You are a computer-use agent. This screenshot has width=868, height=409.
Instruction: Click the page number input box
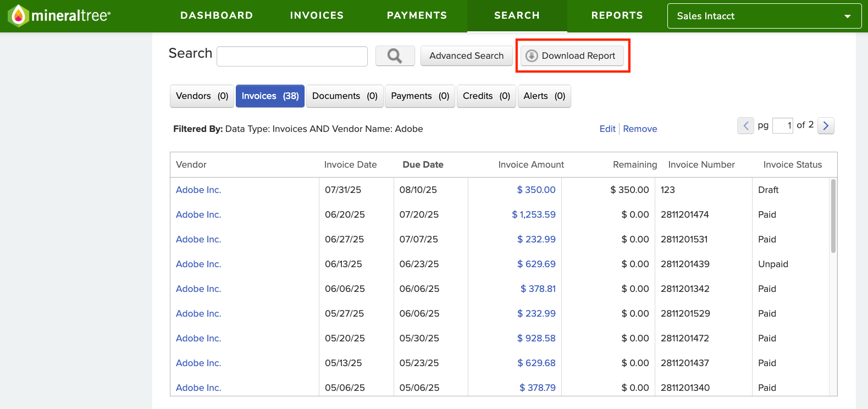pyautogui.click(x=782, y=126)
